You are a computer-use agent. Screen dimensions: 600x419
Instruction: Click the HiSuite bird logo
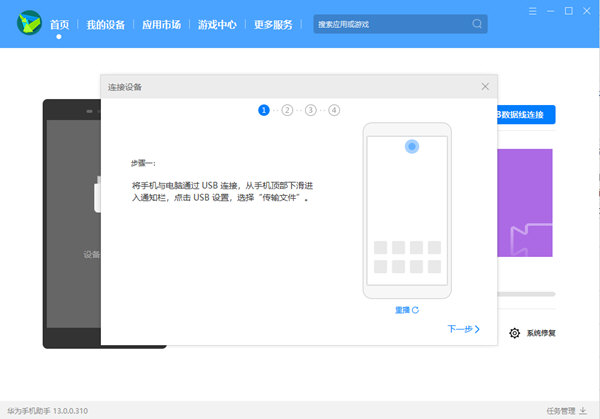pos(29,23)
